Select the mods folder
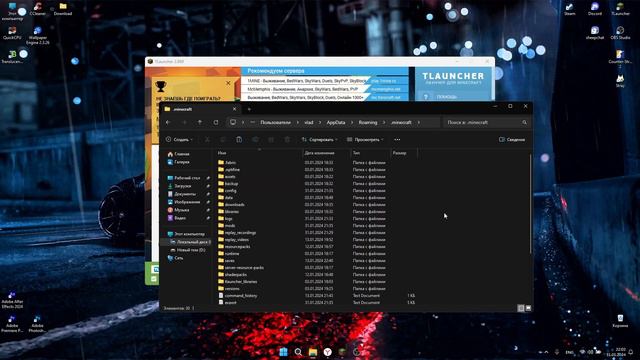This screenshot has height=360, width=640. tap(230, 225)
